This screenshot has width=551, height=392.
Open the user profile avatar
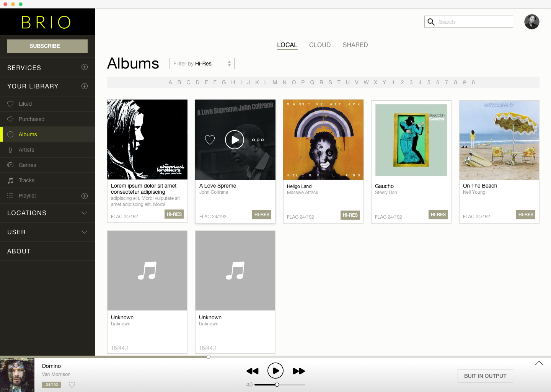531,22
